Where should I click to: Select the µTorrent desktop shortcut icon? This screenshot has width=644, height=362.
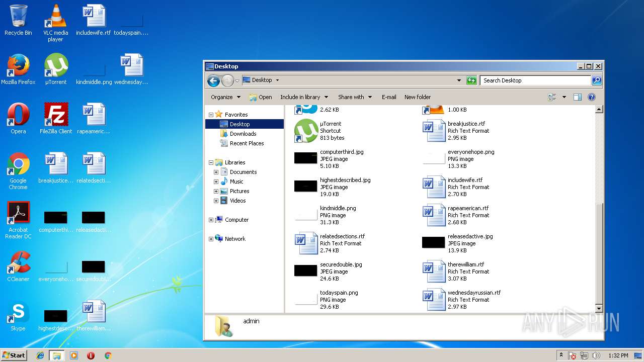(x=56, y=69)
